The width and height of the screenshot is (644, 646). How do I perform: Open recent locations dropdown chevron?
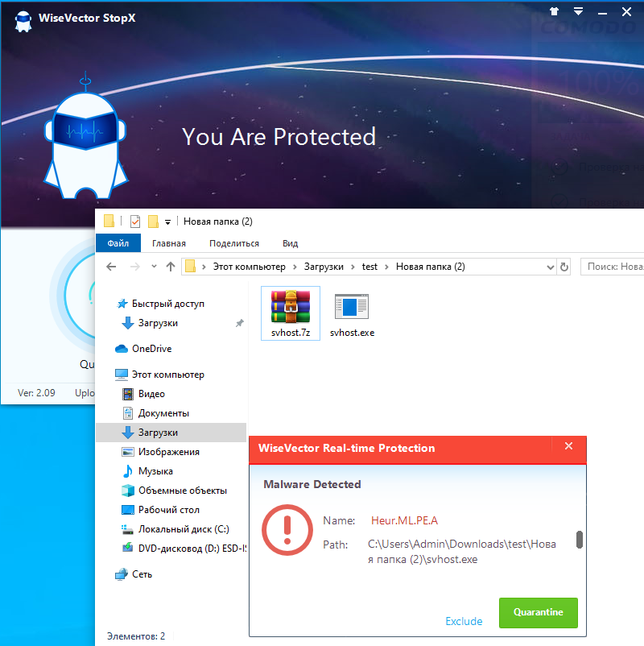point(154,266)
